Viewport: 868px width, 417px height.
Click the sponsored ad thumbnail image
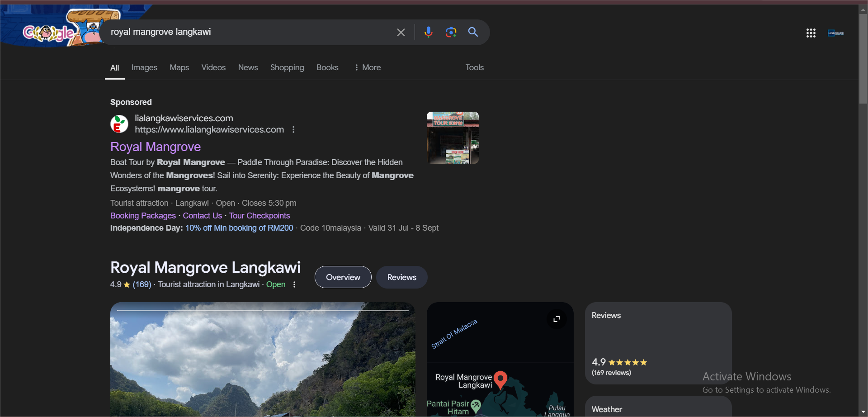coord(453,137)
